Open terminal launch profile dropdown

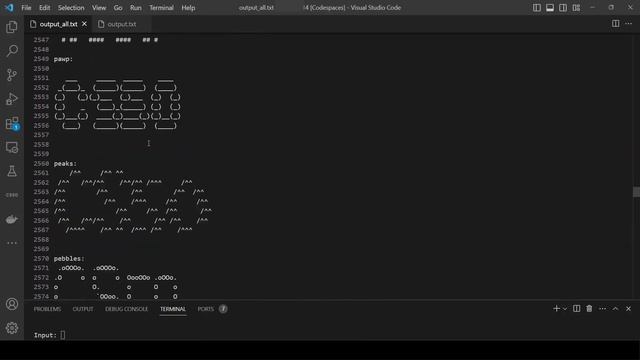tap(565, 309)
